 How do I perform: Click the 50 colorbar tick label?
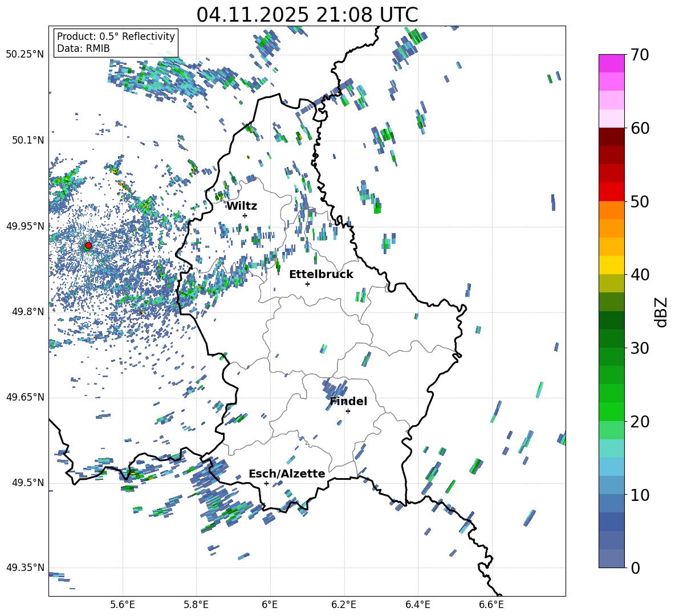click(x=639, y=201)
